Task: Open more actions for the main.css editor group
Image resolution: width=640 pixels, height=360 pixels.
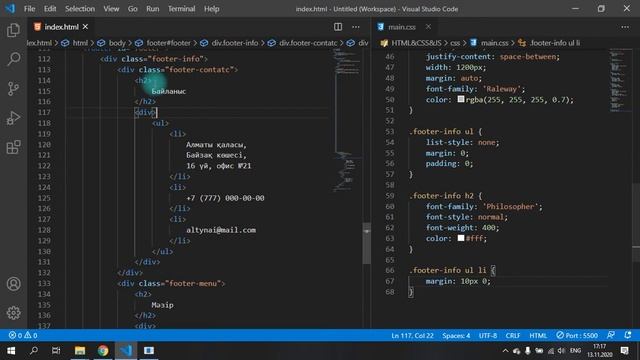Action: tap(625, 27)
